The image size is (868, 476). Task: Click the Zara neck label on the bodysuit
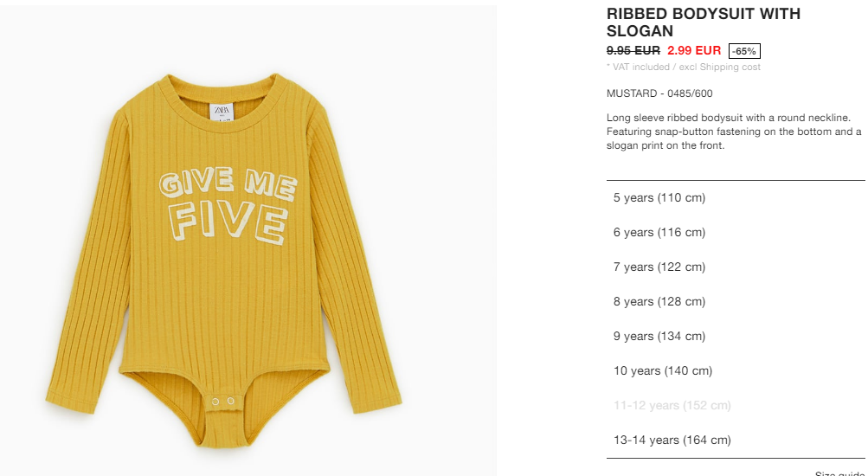click(x=222, y=111)
